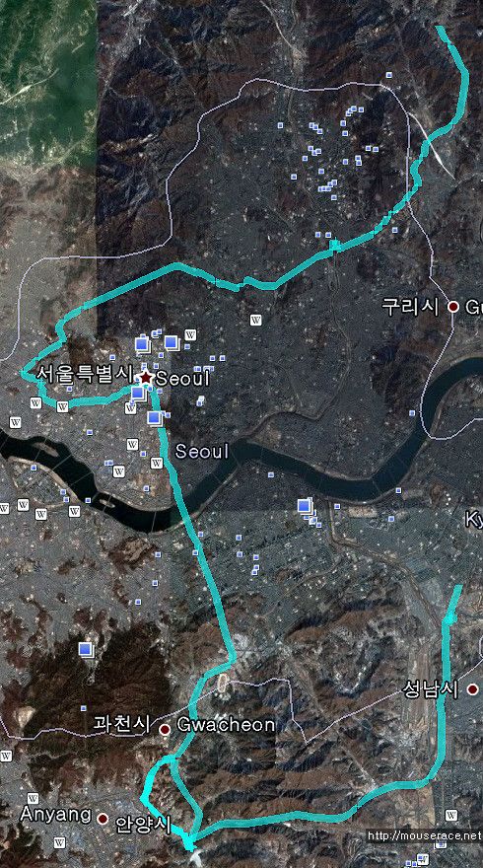Viewport: 483px width, 868px height.
Task: Select the Gwacheon red dot placemark
Action: (164, 730)
